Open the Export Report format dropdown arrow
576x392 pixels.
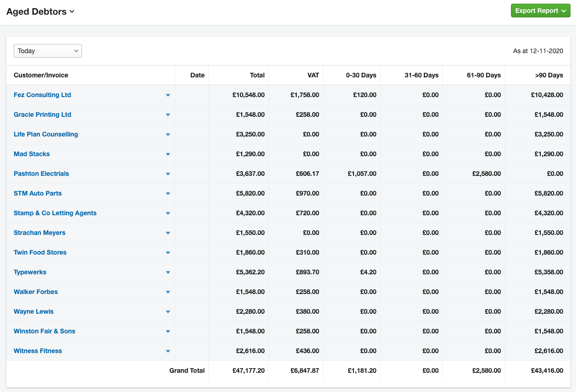coord(563,10)
